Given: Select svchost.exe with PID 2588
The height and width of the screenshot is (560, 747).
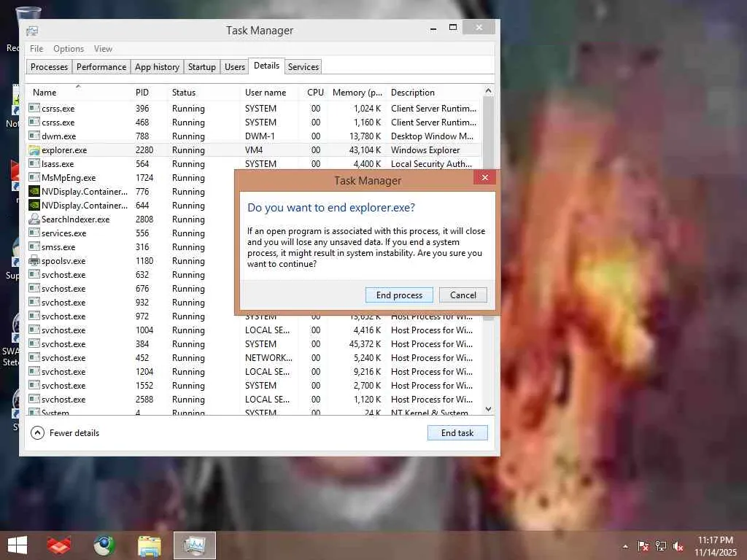Looking at the screenshot, I should point(255,399).
